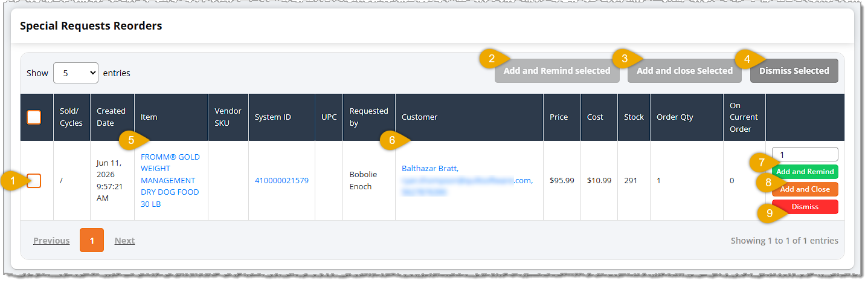Sort by Customer column header
Screen dimensions: 868x283
[469, 117]
